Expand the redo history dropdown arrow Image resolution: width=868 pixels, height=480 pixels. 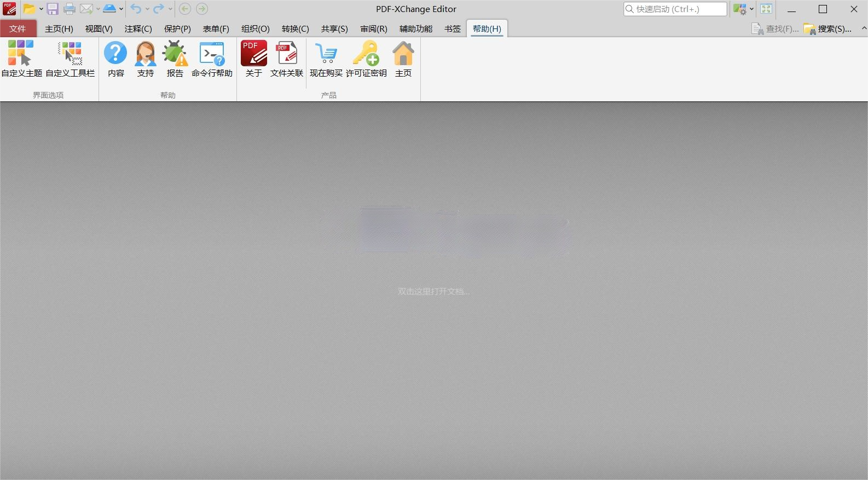click(x=170, y=9)
